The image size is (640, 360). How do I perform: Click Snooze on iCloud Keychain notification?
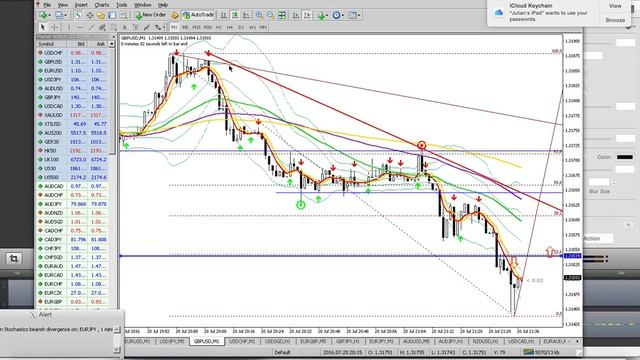point(615,20)
